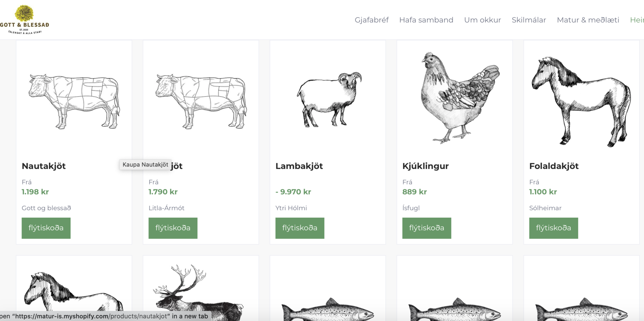This screenshot has height=321, width=644.
Task: Open the Gjafabréf menu item
Action: click(372, 20)
